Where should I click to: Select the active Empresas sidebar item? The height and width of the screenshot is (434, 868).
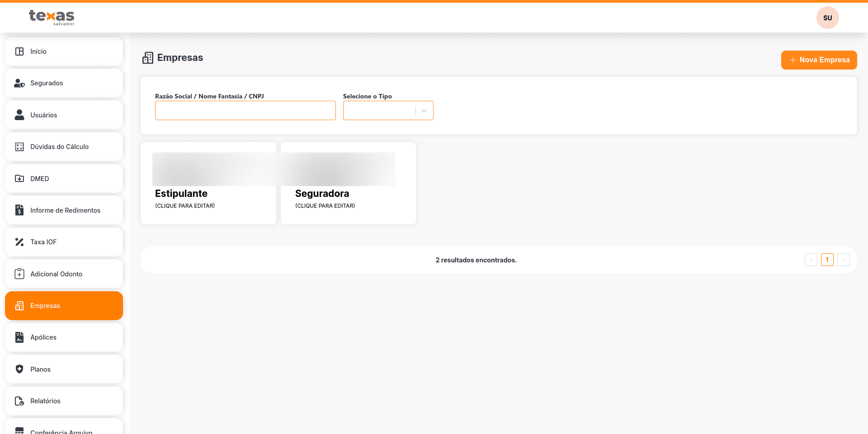pyautogui.click(x=64, y=306)
